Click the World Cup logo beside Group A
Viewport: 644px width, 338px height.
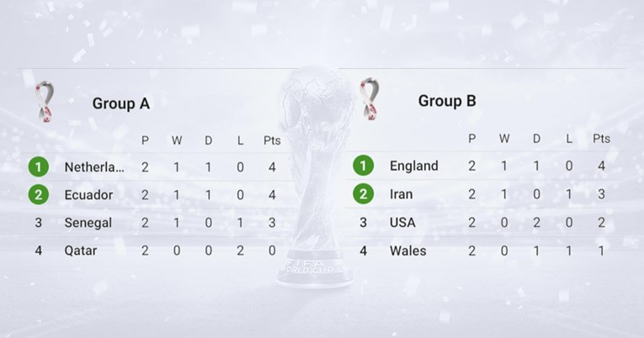click(x=44, y=102)
